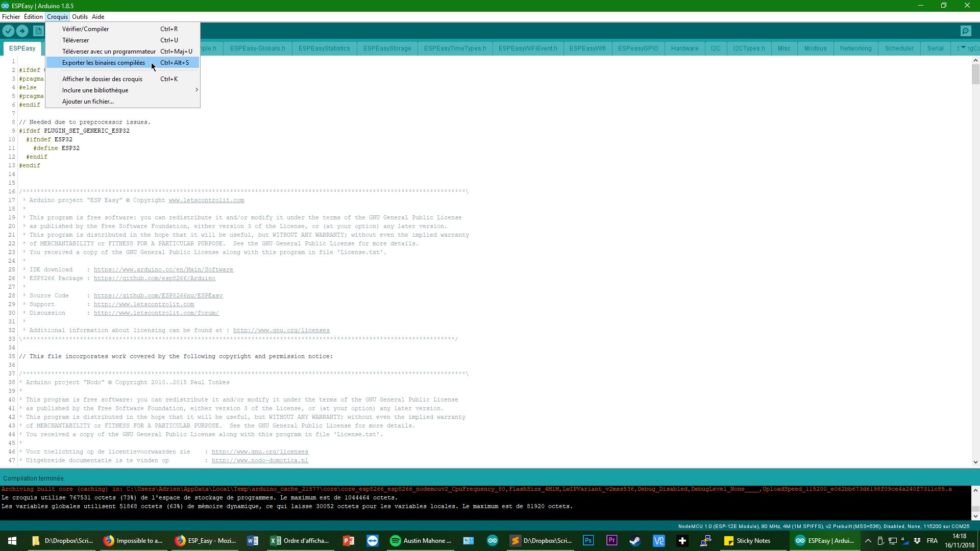Select Afficher le dossier des croquis

[122, 79]
